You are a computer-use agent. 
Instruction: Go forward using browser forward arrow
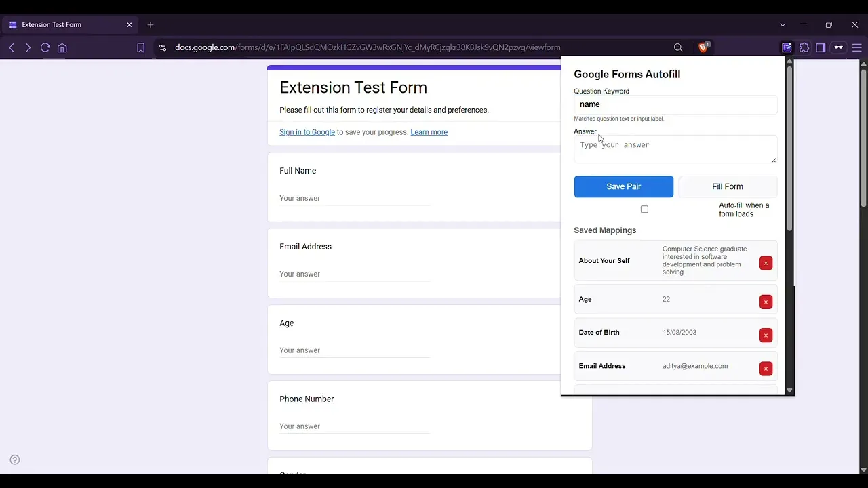click(28, 47)
